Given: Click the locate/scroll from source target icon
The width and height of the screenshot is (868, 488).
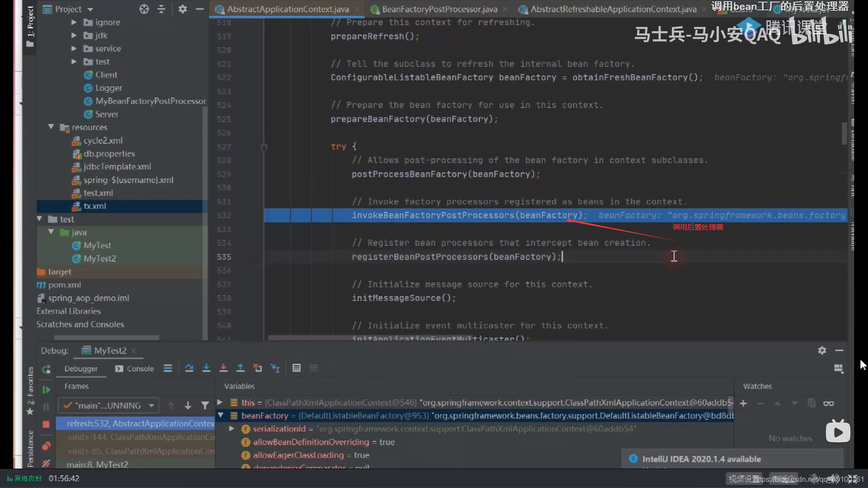Looking at the screenshot, I should click(x=144, y=9).
